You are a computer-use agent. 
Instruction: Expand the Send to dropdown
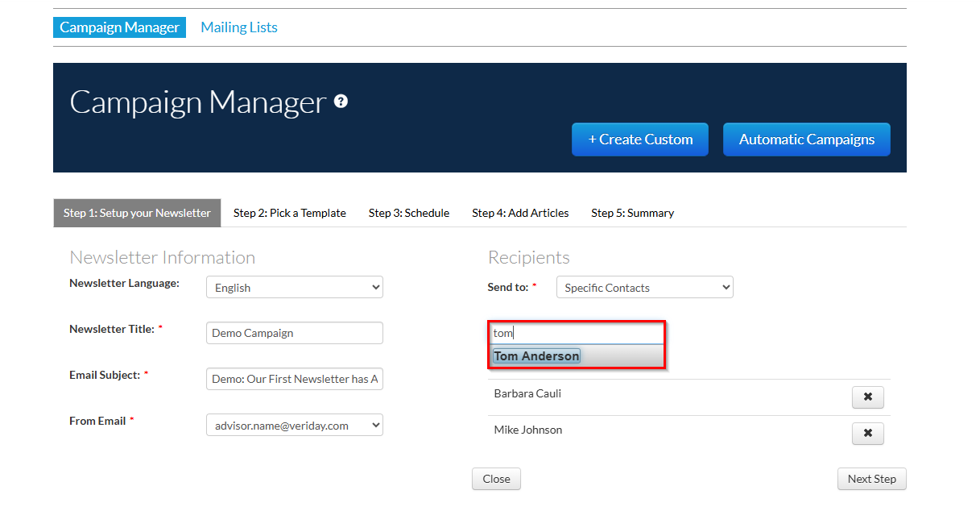tap(645, 288)
